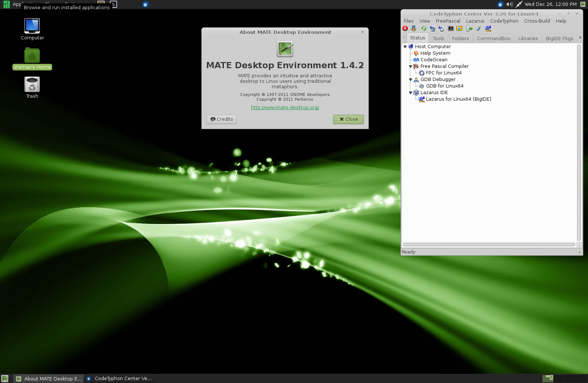Click the Close button in About dialog
The image size is (588, 383).
pos(348,119)
